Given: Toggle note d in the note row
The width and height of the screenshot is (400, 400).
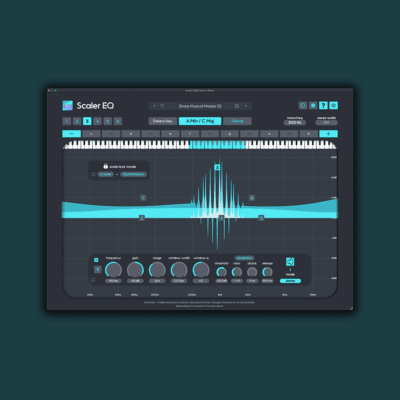Looking at the screenshot, I should (x=131, y=134).
